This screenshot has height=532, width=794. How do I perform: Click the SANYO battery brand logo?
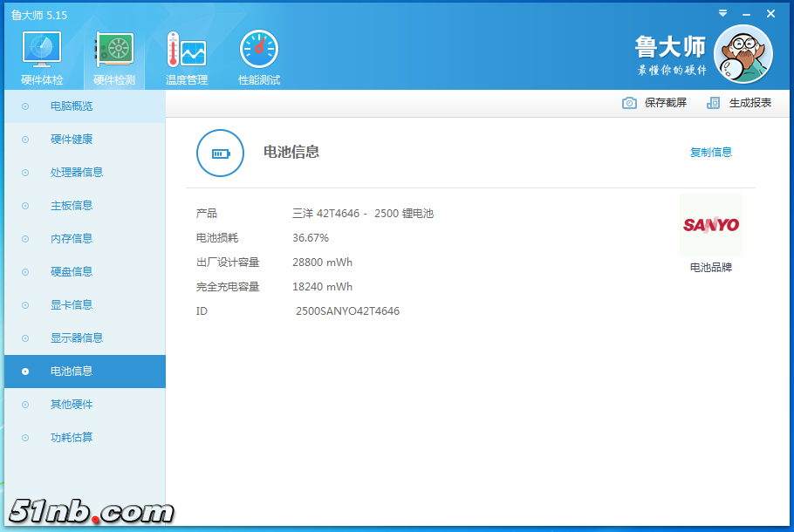point(710,225)
